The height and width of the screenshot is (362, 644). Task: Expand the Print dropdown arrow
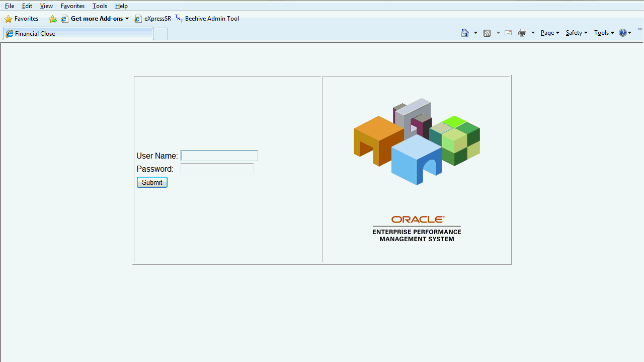(x=533, y=33)
